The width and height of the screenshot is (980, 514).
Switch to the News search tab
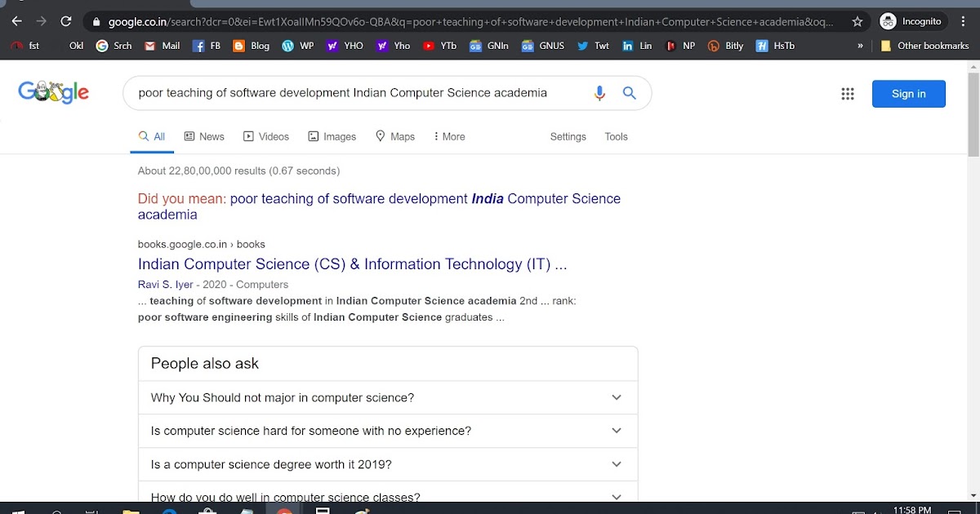pyautogui.click(x=204, y=136)
